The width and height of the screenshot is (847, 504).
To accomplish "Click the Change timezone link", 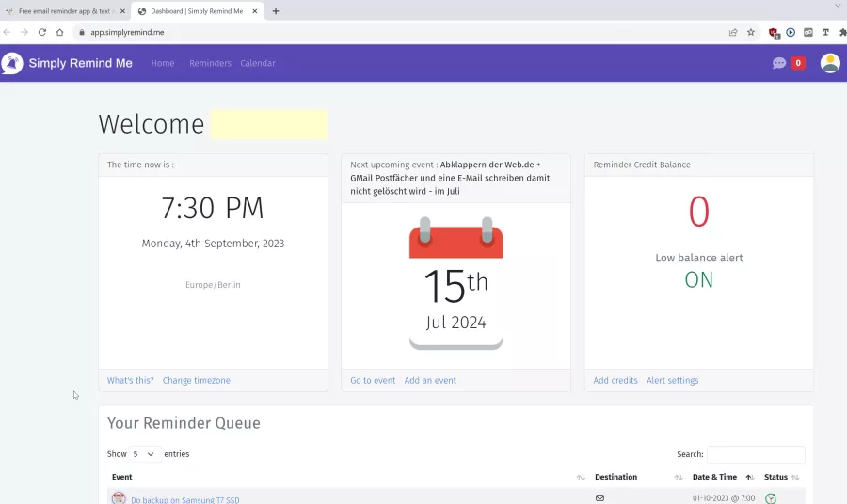I will click(x=196, y=380).
